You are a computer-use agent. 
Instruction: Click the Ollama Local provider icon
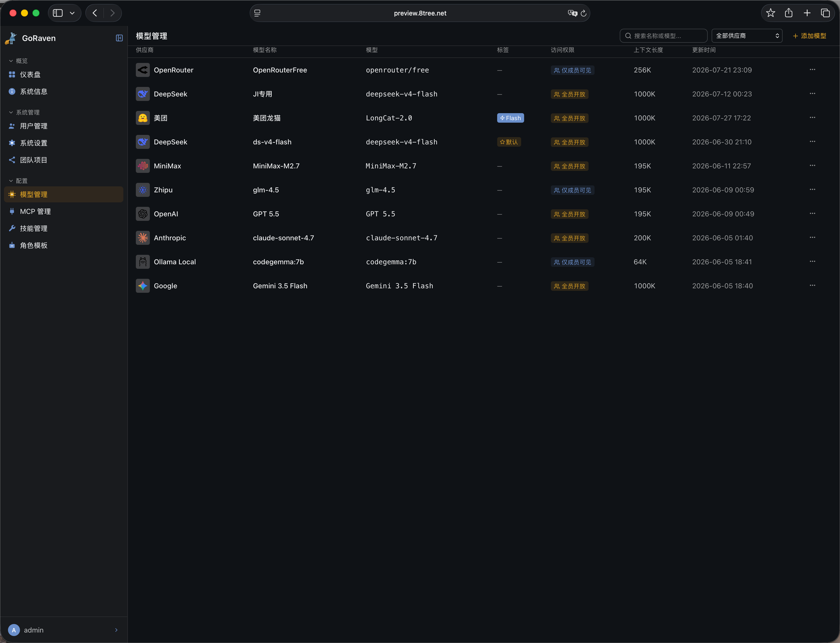[x=143, y=262]
